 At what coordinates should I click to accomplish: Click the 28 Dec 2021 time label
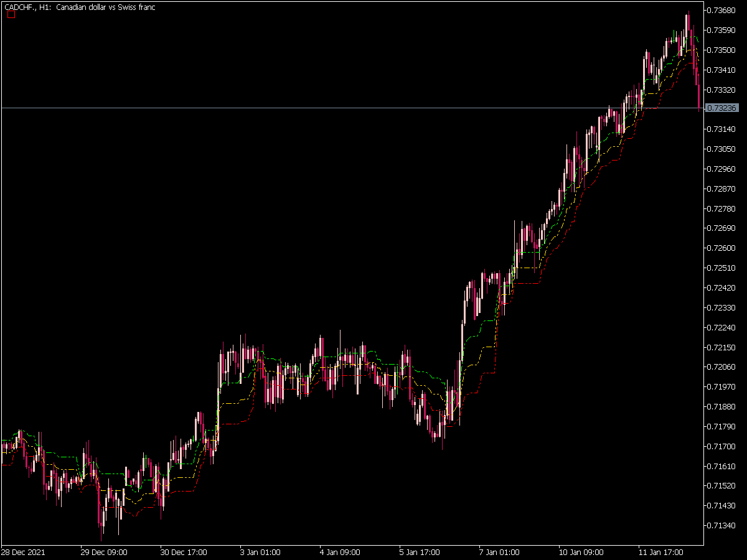pos(22,553)
